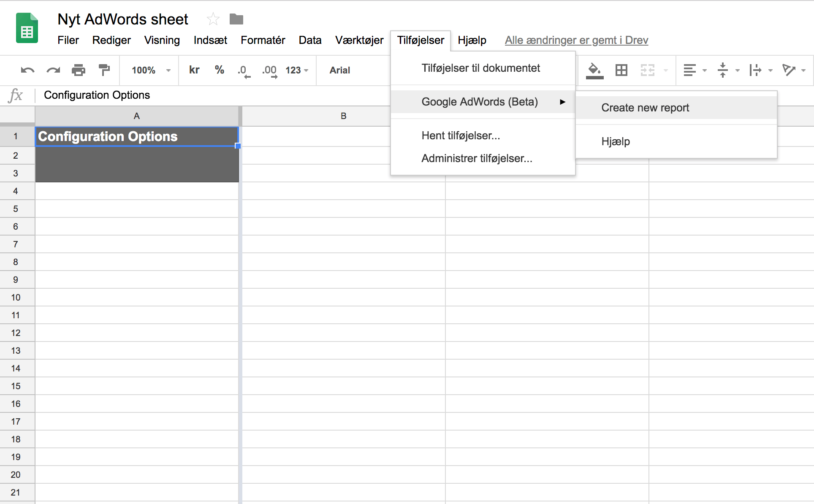The image size is (814, 504).
Task: Click the text rotation icon
Action: [789, 70]
